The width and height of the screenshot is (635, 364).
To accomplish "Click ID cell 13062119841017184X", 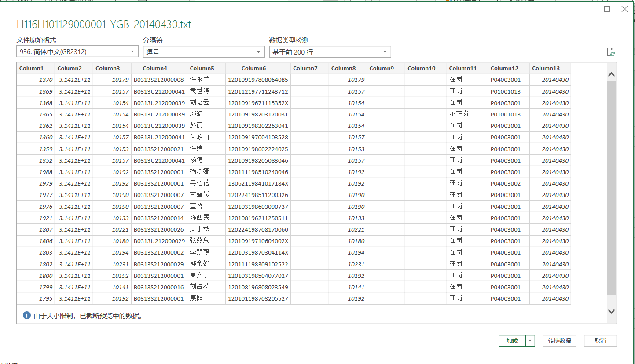I will coord(258,183).
